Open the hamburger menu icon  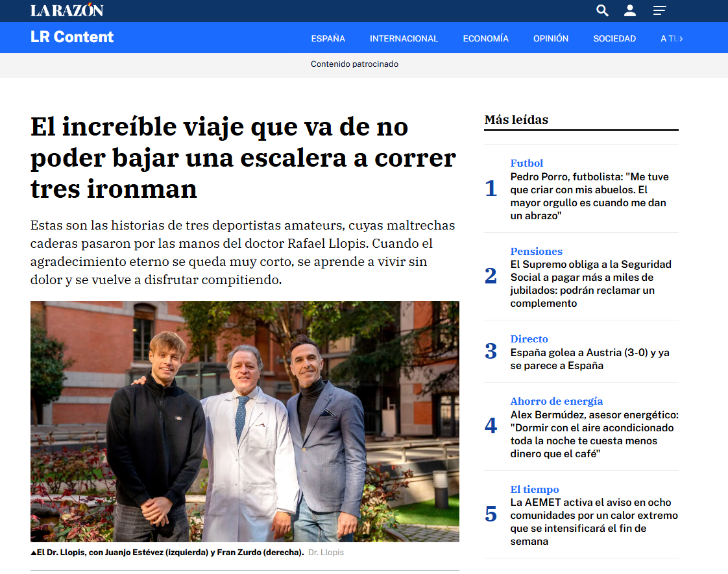click(659, 10)
